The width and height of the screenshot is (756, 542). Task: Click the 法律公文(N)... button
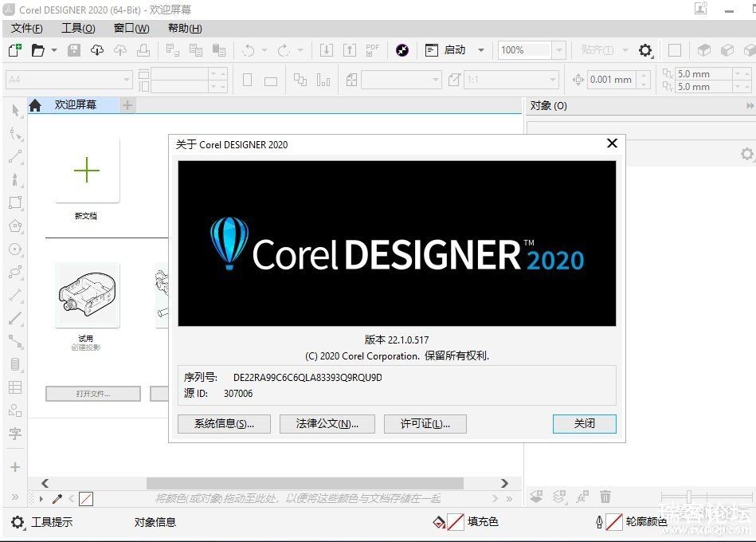coord(327,424)
